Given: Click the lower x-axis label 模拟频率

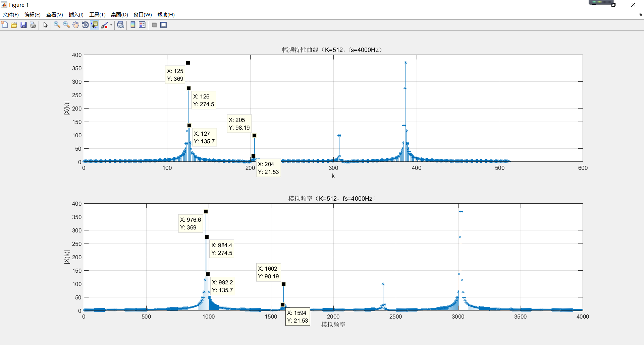Looking at the screenshot, I should pos(333,325).
